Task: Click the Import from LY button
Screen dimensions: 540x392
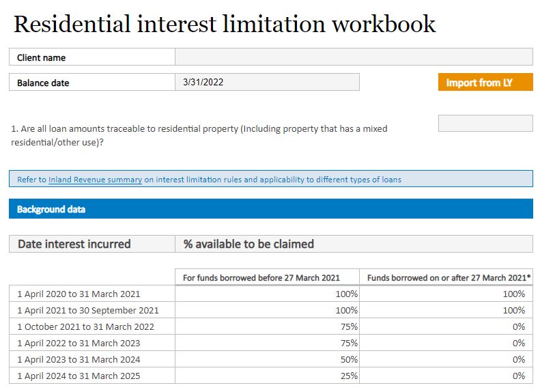Action: point(485,83)
